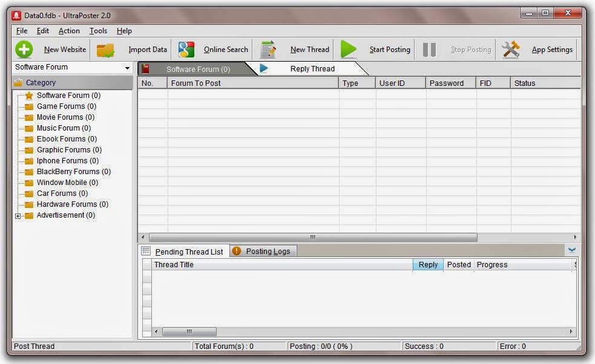The width and height of the screenshot is (595, 364).
Task: Click the Success : 0 status text
Action: coord(424,346)
